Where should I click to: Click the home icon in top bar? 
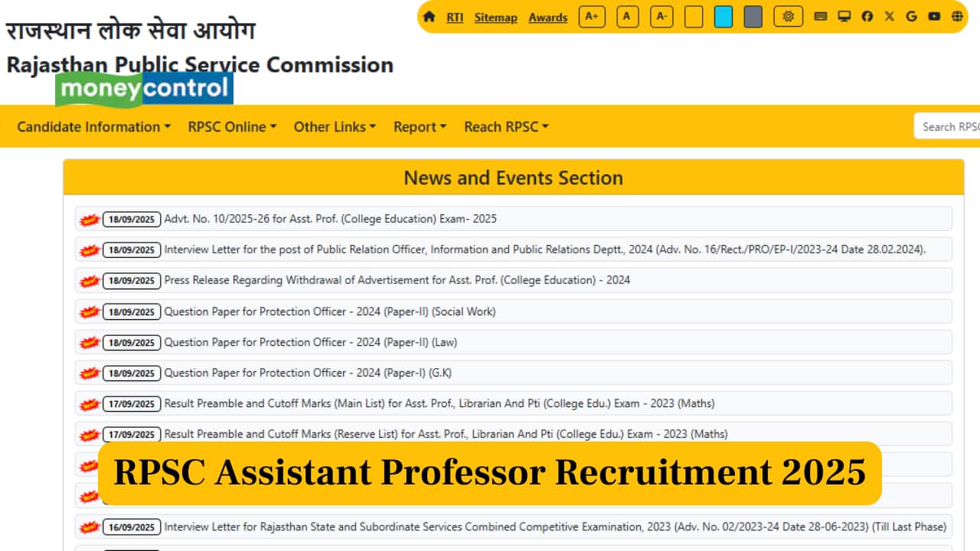pos(429,17)
